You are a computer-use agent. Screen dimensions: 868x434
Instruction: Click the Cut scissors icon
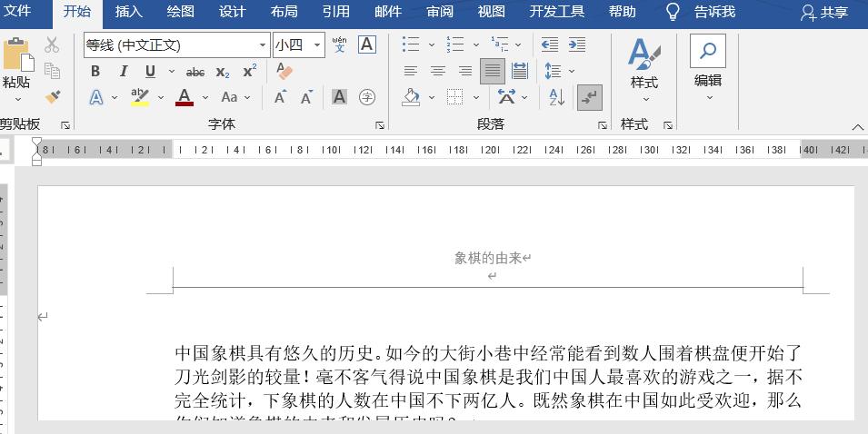(52, 44)
